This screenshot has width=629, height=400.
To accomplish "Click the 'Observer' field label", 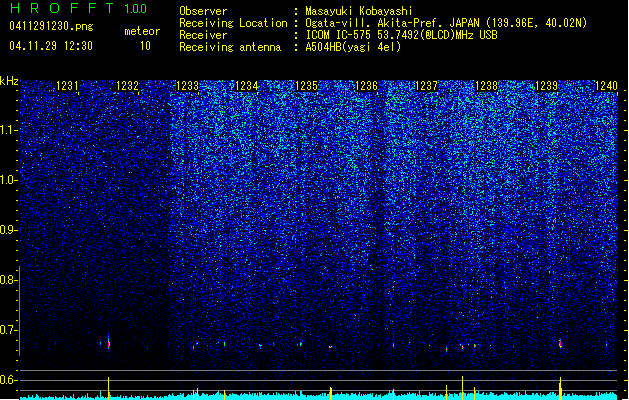I will point(203,11).
